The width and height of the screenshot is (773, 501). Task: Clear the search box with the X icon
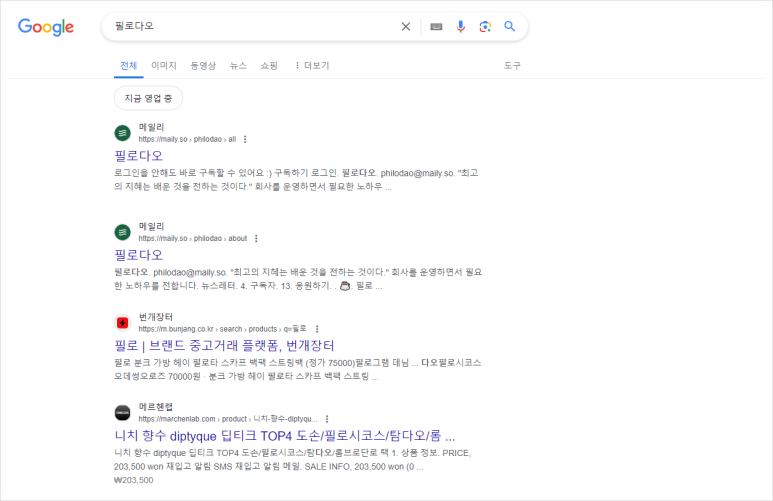[406, 27]
